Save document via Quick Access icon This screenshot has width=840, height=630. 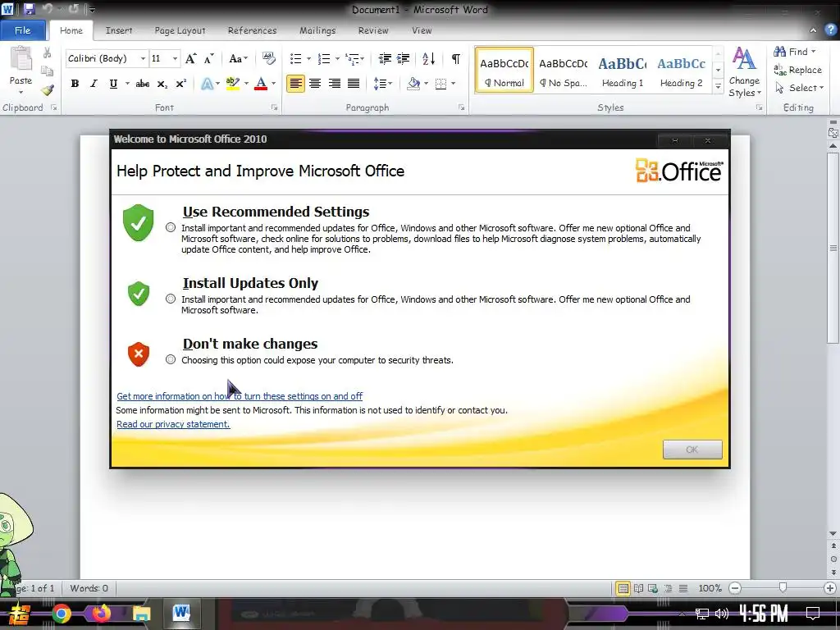pyautogui.click(x=29, y=9)
